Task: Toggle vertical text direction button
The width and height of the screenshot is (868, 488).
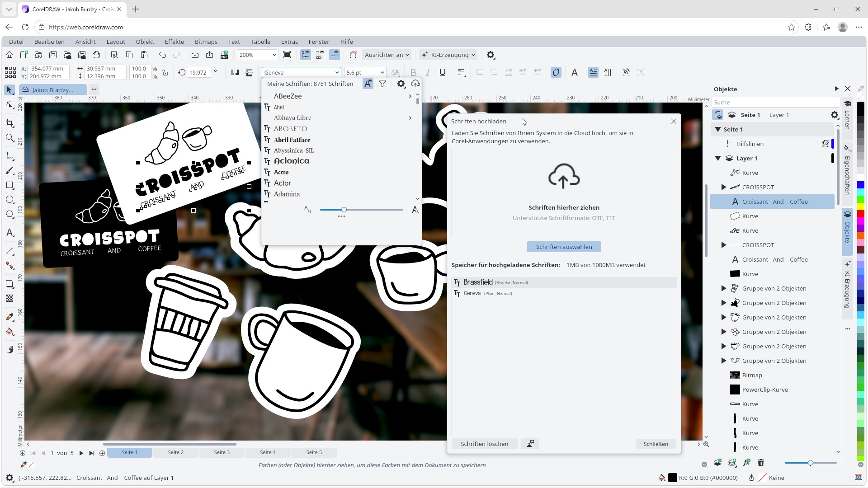Action: (608, 72)
